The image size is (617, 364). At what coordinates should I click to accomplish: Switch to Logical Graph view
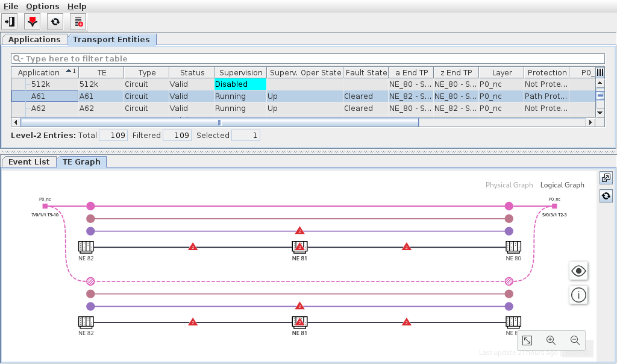coord(562,185)
